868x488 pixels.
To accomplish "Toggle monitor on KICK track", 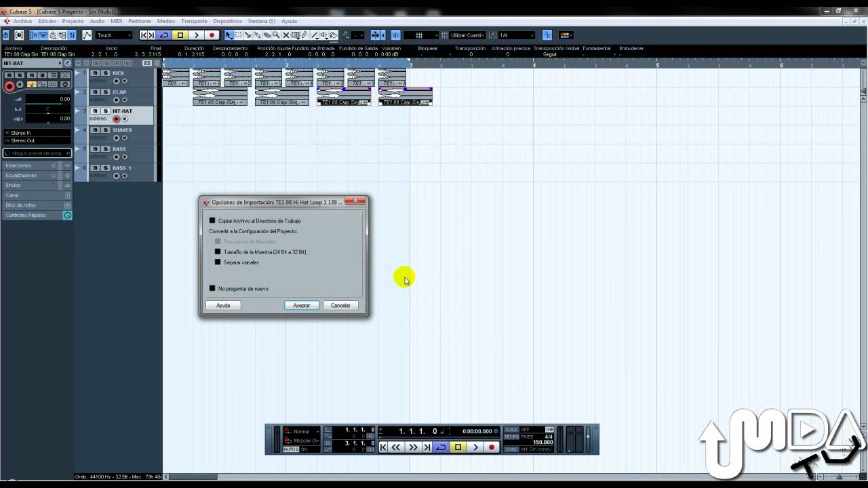I will (x=125, y=81).
